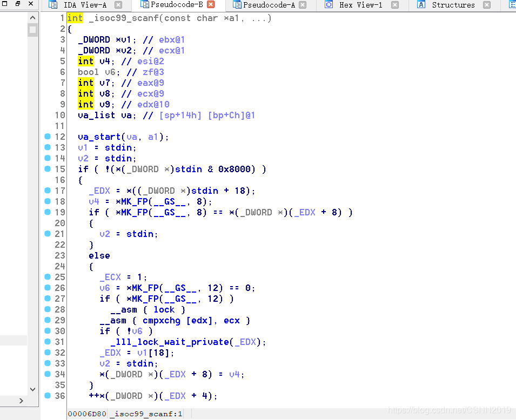
Task: Click the Pseudocode-A tab icon
Action: pyautogui.click(x=237, y=5)
